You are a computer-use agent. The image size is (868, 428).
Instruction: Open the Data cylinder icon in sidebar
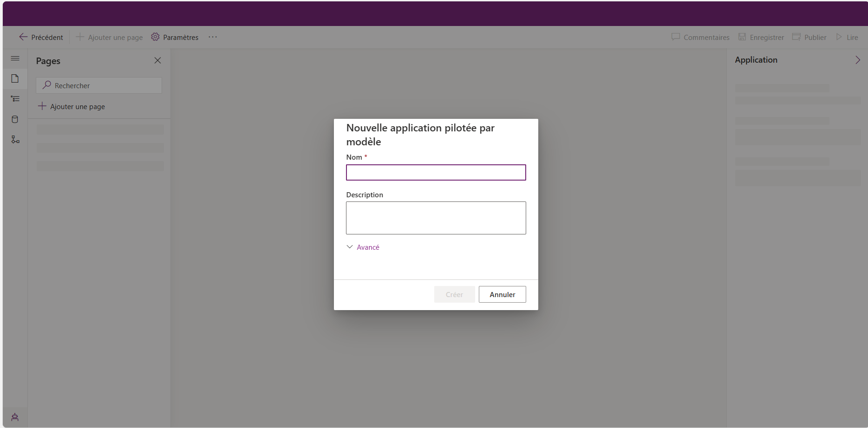pyautogui.click(x=15, y=119)
